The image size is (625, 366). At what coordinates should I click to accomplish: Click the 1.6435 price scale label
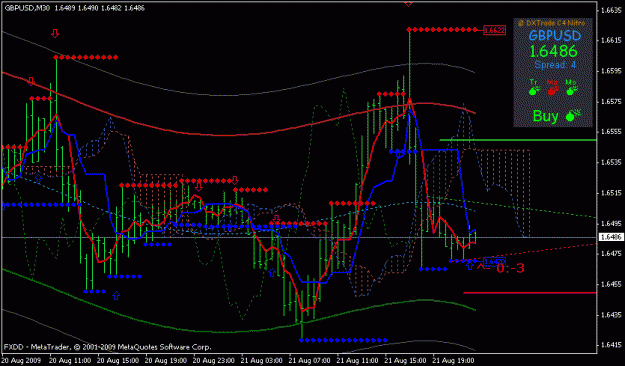tap(611, 315)
